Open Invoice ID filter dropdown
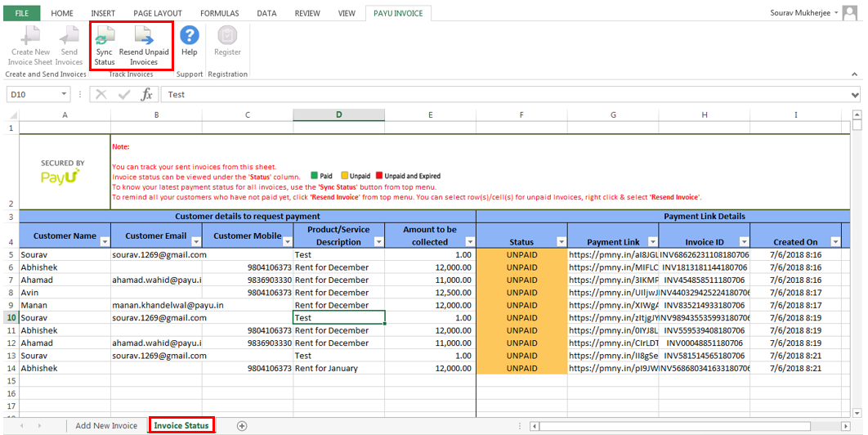Screen dimensions: 868x435 pyautogui.click(x=744, y=241)
